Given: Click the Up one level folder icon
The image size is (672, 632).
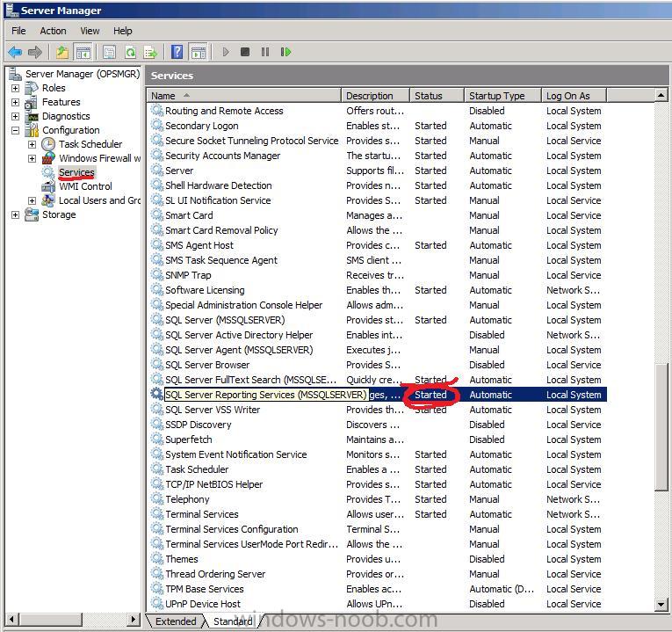Looking at the screenshot, I should click(x=62, y=53).
